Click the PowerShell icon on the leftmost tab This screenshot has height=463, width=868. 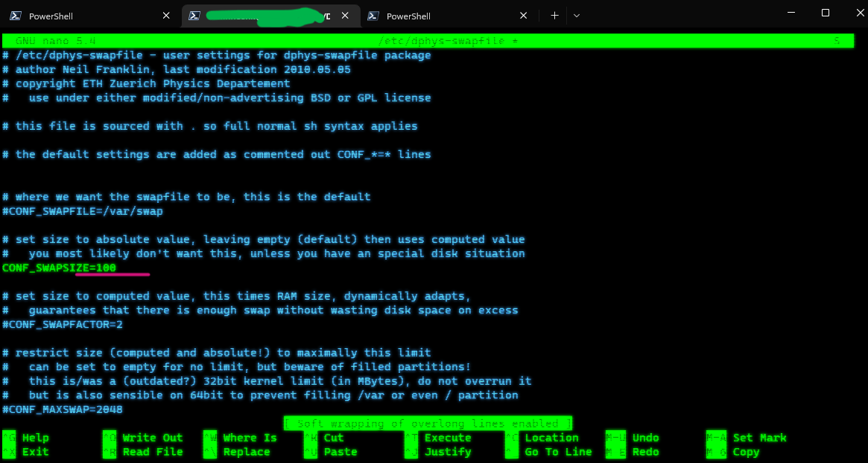click(x=15, y=16)
